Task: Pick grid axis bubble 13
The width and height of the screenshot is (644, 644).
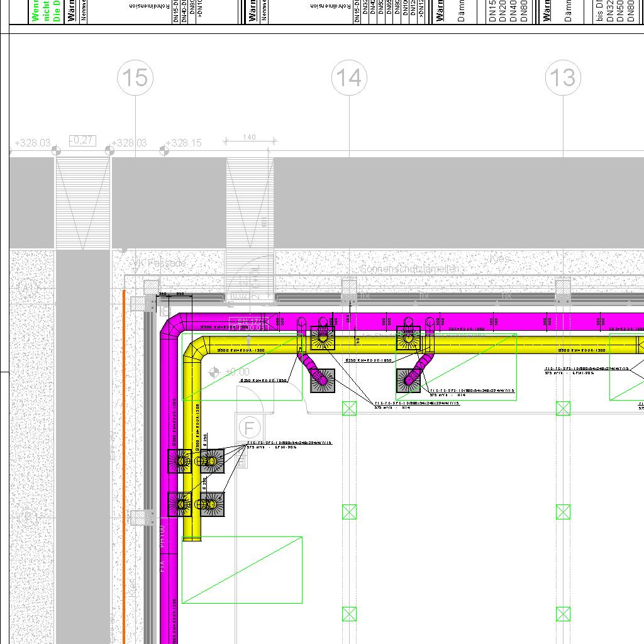Action: pyautogui.click(x=562, y=78)
